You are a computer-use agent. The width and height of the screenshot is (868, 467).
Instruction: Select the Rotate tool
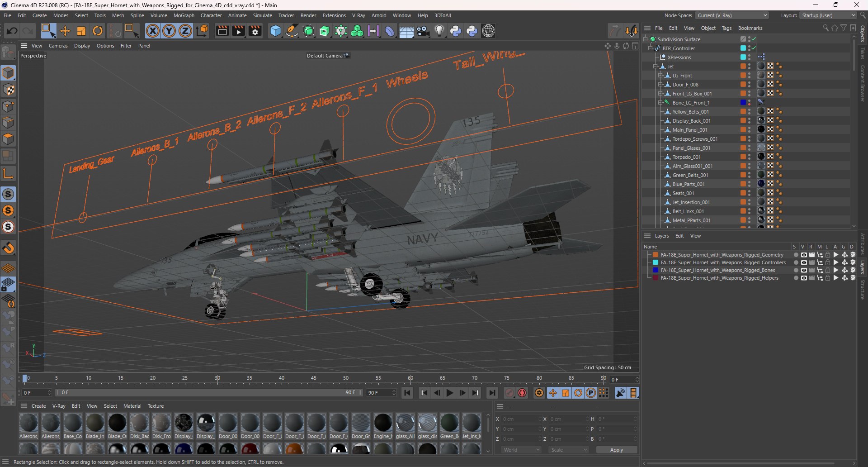coord(98,31)
